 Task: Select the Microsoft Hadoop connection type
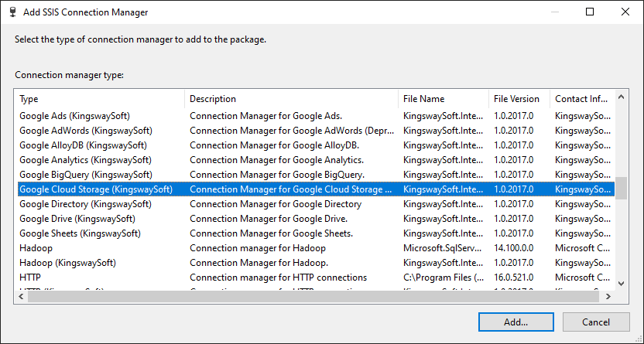point(316,248)
